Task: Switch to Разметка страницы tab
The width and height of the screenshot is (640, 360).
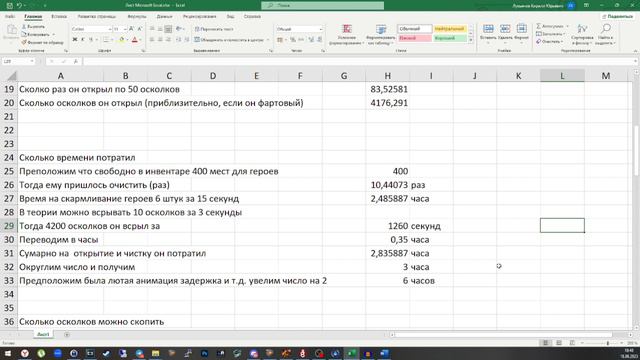Action: point(97,17)
